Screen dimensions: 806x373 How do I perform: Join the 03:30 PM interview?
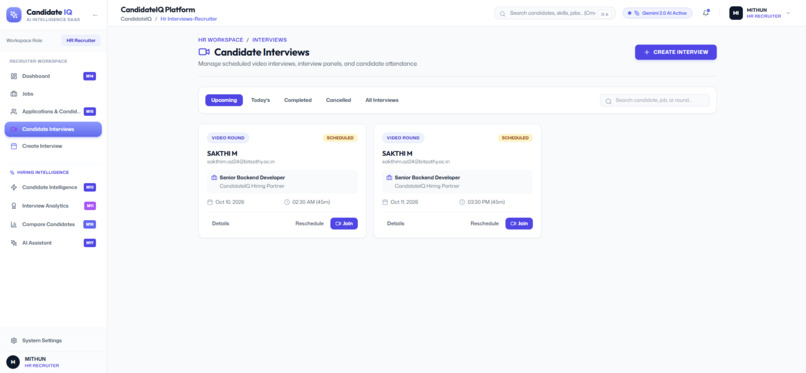coord(519,223)
